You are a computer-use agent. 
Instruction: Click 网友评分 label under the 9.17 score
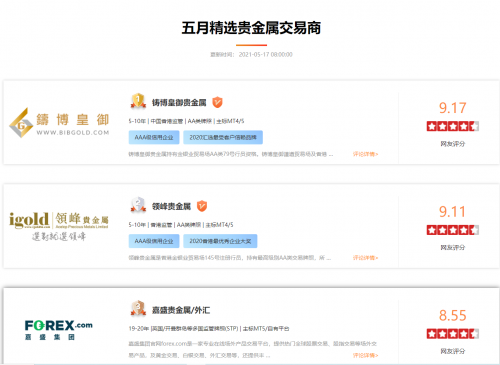452,144
